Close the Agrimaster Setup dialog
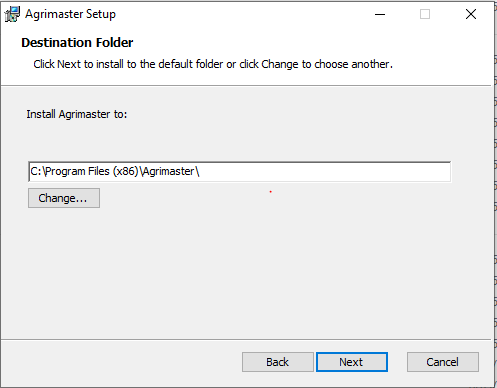The height and width of the screenshot is (388, 497). tap(471, 14)
